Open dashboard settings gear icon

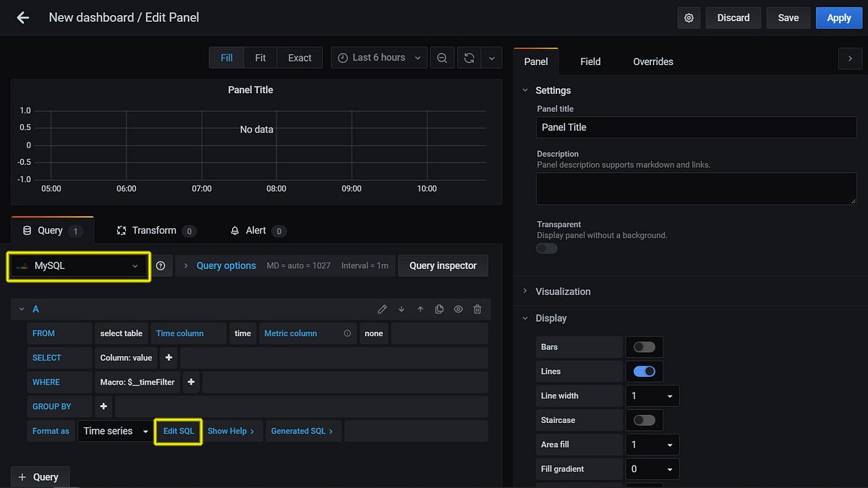689,18
